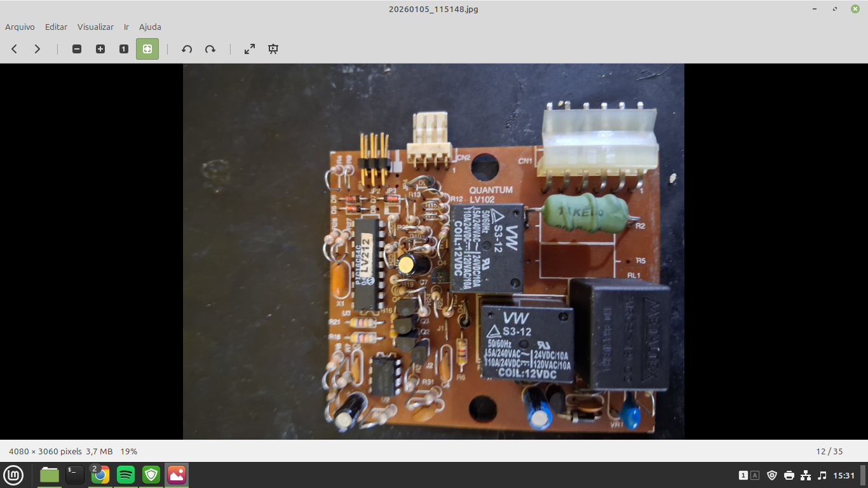
Task: Zoom out of the image
Action: pos(77,49)
